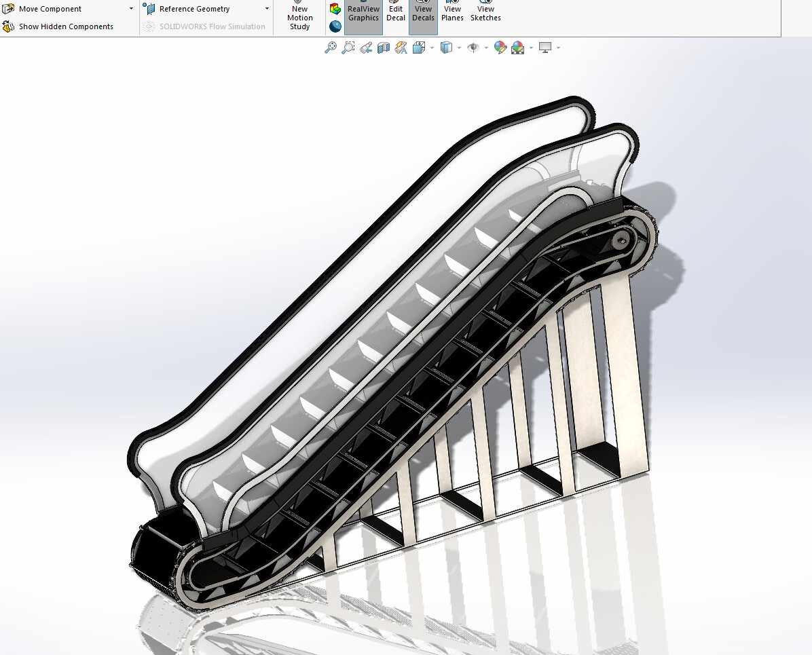The image size is (812, 655).
Task: Toggle View Sketches visibility
Action: 485,14
